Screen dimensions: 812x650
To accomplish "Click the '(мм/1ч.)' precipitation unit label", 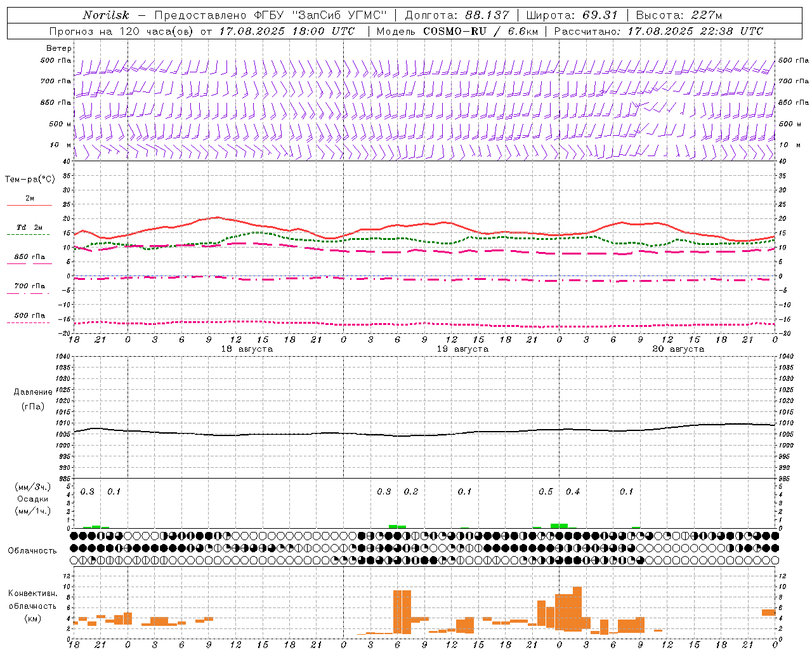I will coord(33,511).
